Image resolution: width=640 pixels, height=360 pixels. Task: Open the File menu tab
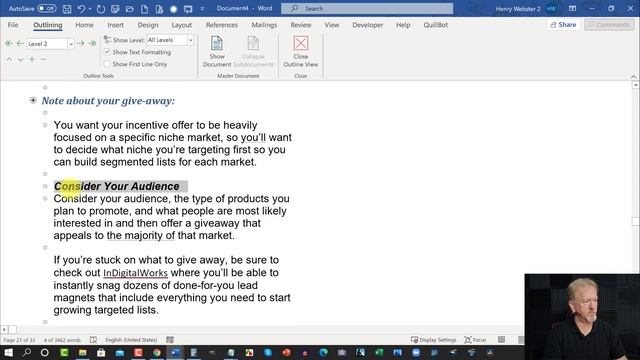point(13,25)
